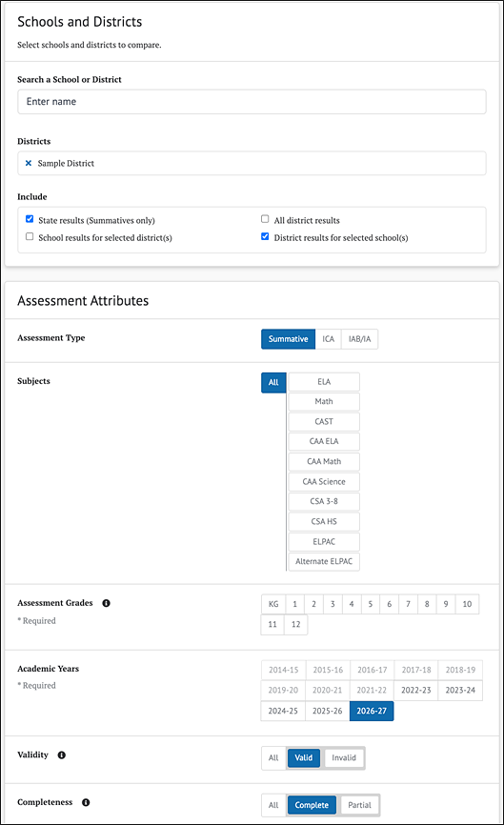
Task: Focus the Search a School or District field
Action: tap(252, 102)
